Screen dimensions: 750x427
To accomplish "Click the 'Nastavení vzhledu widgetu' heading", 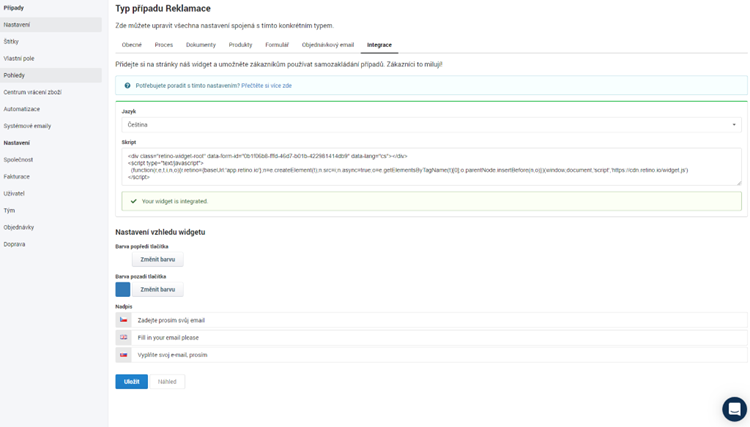I will click(160, 232).
